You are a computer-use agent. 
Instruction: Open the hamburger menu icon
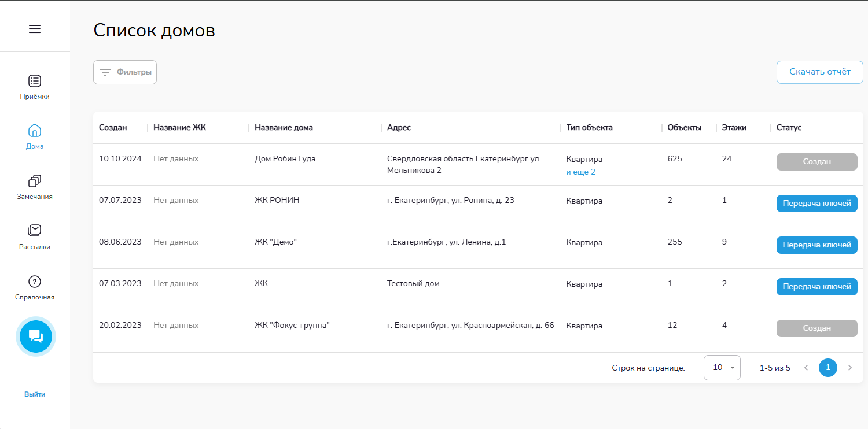point(35,29)
